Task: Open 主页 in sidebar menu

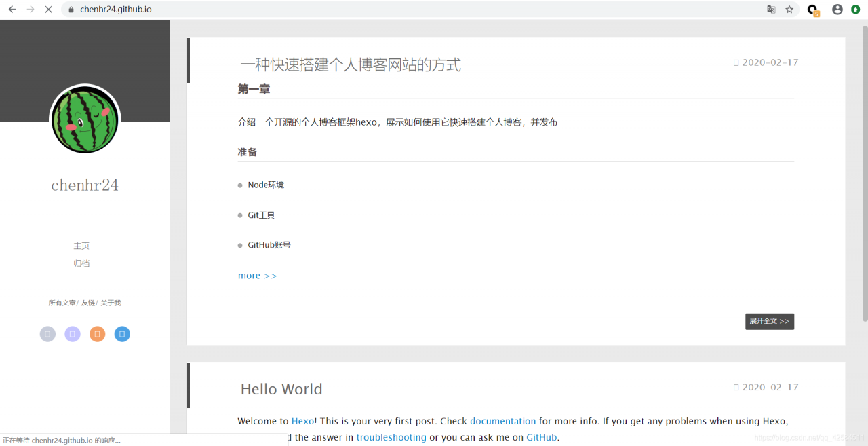Action: coord(81,246)
